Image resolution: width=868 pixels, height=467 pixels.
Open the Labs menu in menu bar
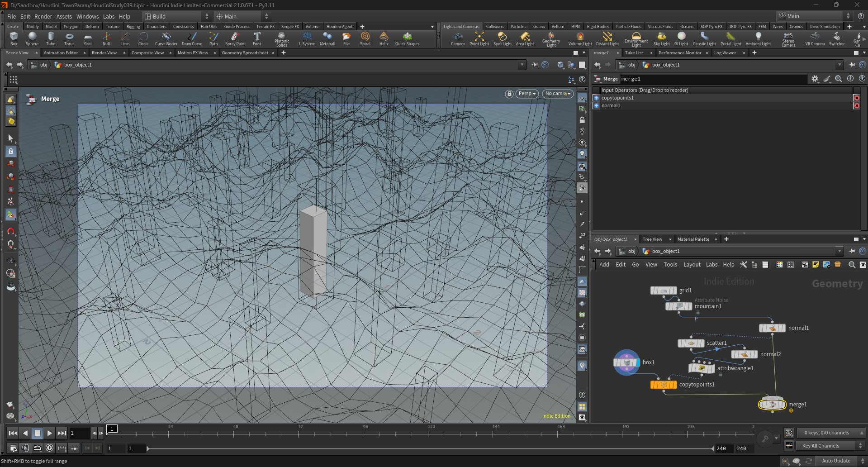[109, 16]
